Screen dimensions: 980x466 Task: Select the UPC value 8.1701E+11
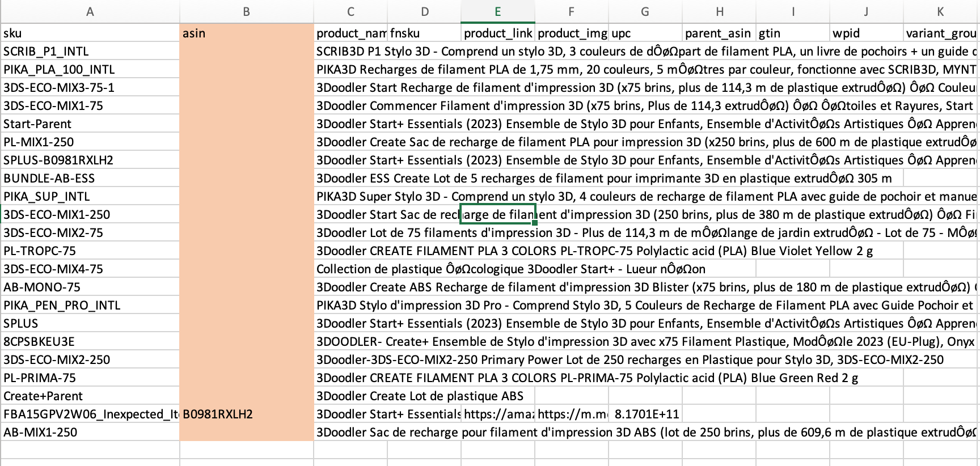[645, 414]
